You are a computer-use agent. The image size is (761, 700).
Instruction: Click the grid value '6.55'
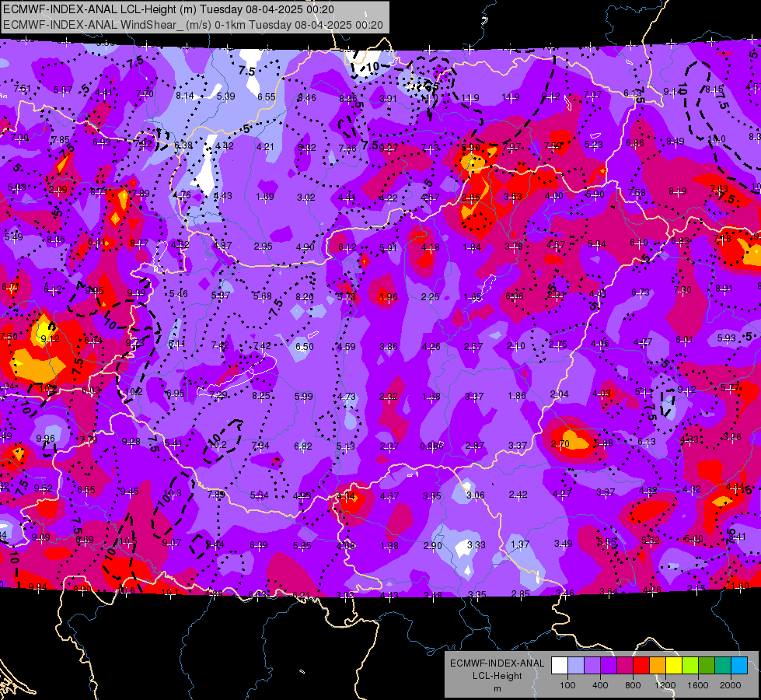(x=267, y=97)
